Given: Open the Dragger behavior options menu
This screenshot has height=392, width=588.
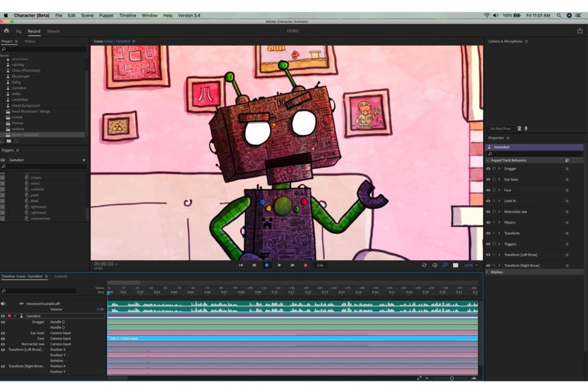Looking at the screenshot, I should tap(567, 169).
